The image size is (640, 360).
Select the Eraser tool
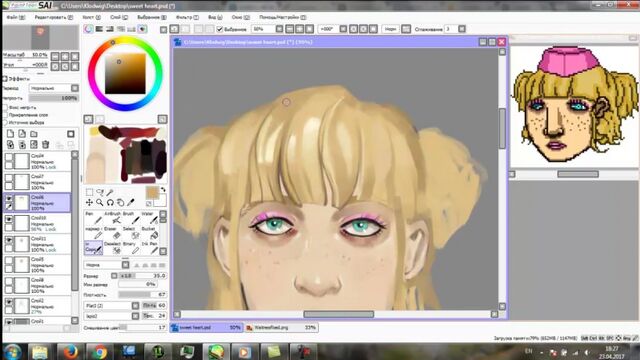[x=112, y=234]
